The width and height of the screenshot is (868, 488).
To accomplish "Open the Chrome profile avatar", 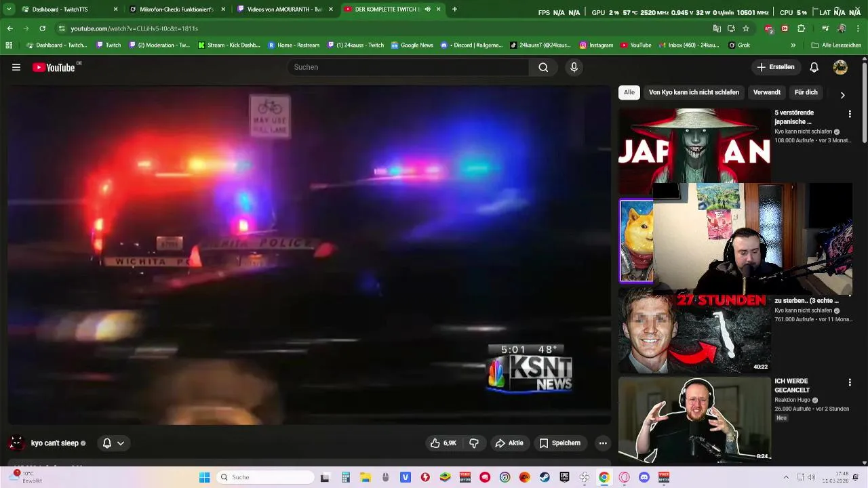I will pyautogui.click(x=842, y=28).
